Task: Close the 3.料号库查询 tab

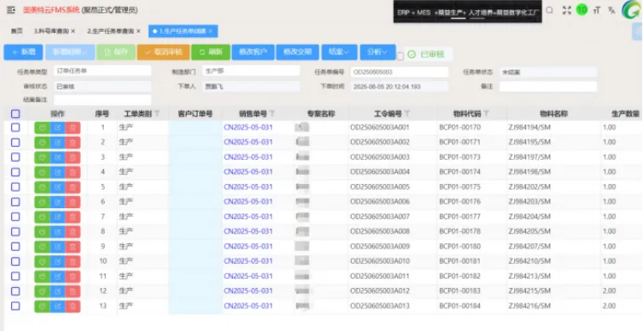Action: pyautogui.click(x=74, y=31)
